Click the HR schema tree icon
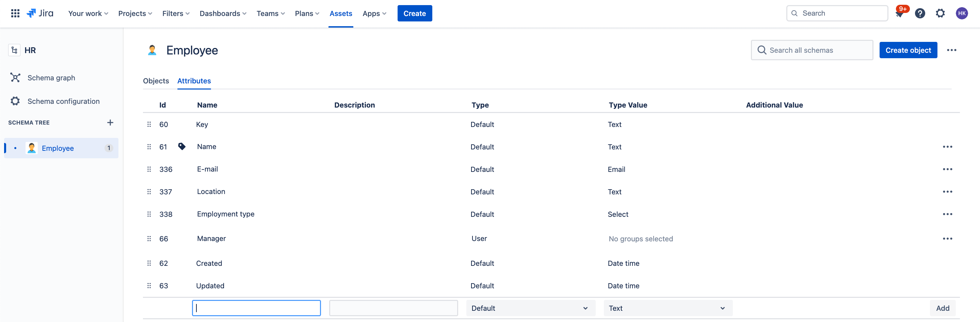 (14, 50)
